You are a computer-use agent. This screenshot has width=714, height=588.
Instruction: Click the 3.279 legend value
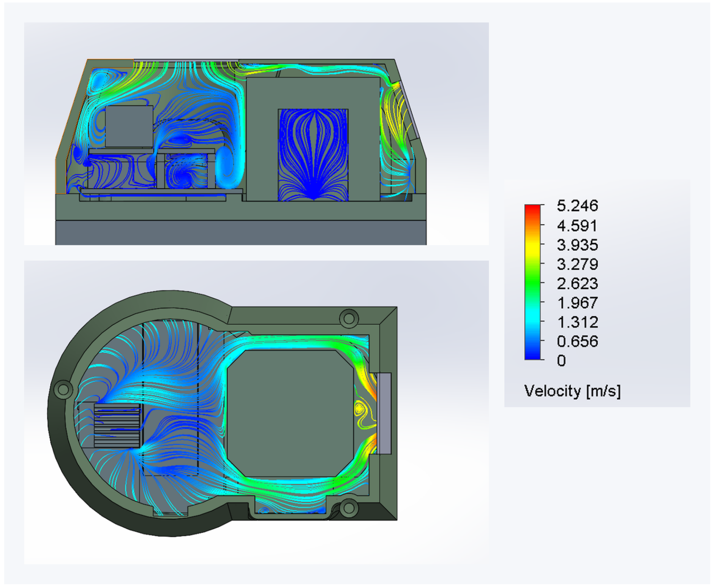click(577, 264)
